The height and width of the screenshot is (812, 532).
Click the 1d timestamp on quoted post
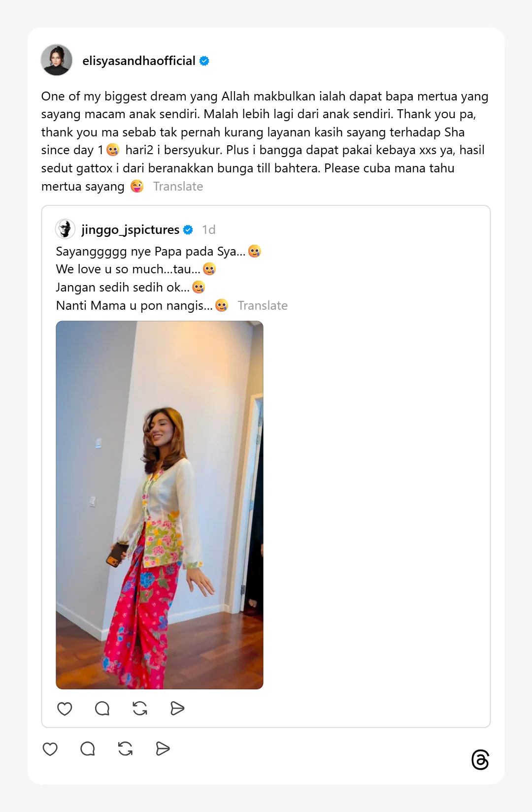(209, 229)
